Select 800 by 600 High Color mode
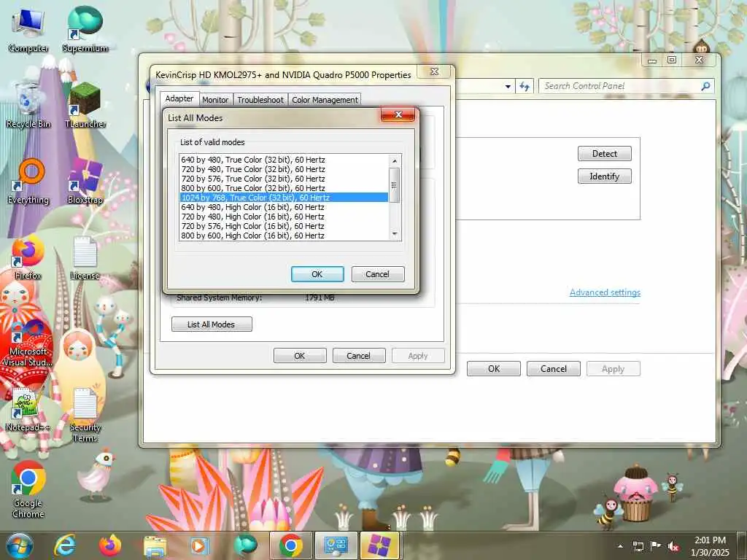The image size is (747, 560). [x=284, y=236]
